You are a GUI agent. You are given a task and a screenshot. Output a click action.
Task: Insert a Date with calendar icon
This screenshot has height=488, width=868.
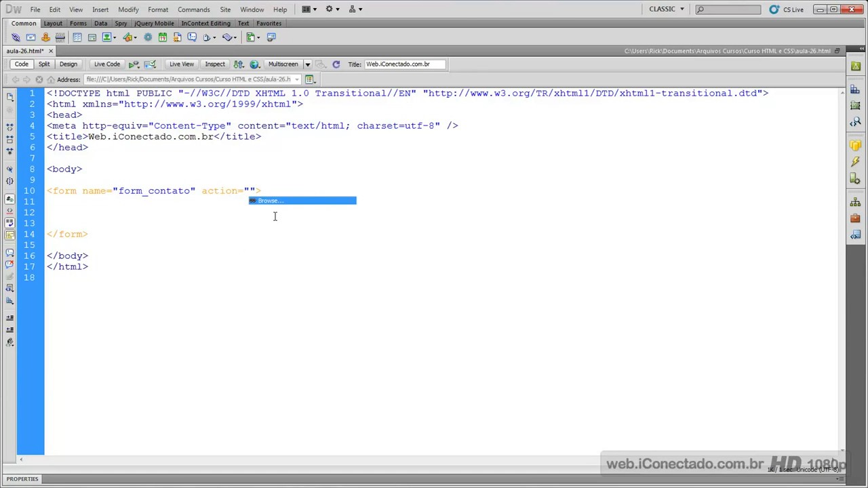[x=163, y=37]
